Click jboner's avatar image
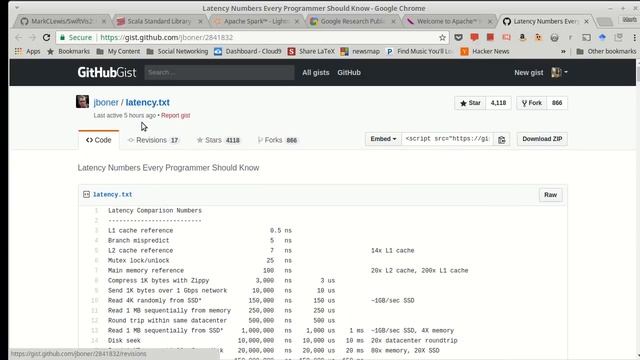The height and width of the screenshot is (360, 640). pos(82,102)
